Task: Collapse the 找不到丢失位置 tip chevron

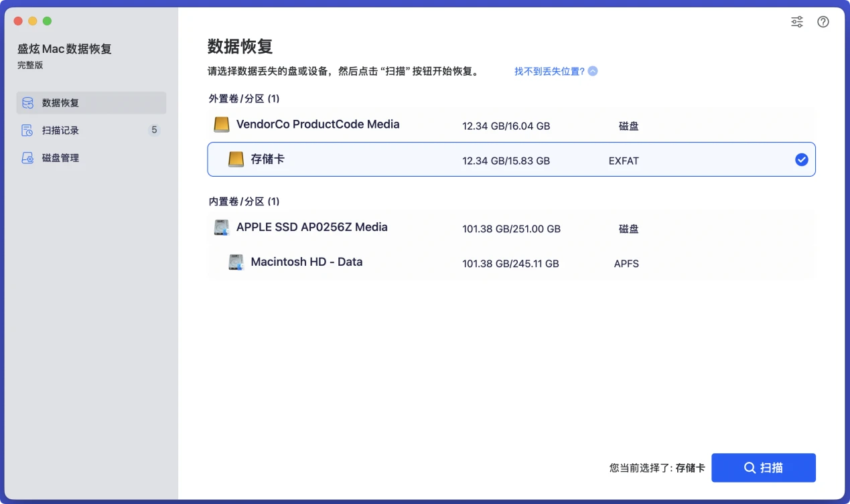Action: [x=592, y=71]
